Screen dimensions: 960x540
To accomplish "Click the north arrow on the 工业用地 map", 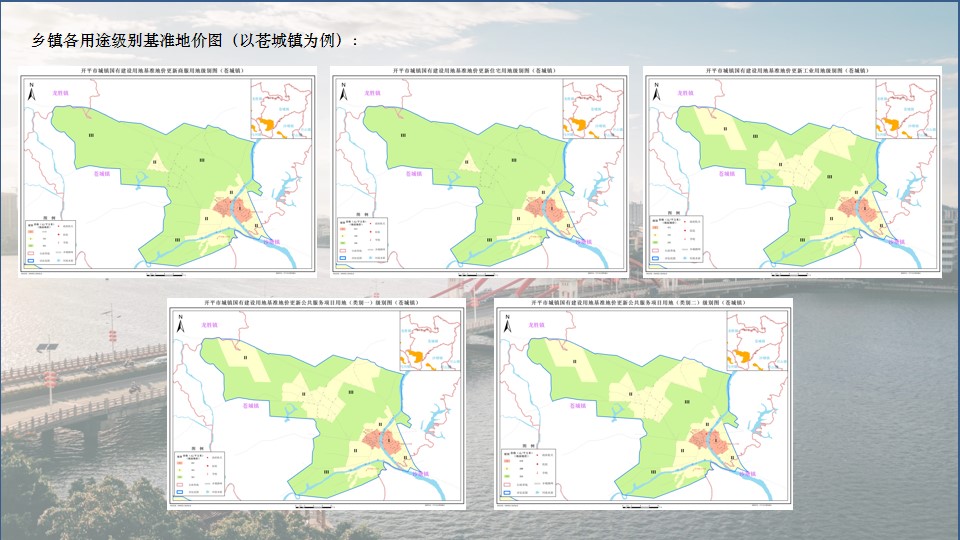I will click(657, 90).
